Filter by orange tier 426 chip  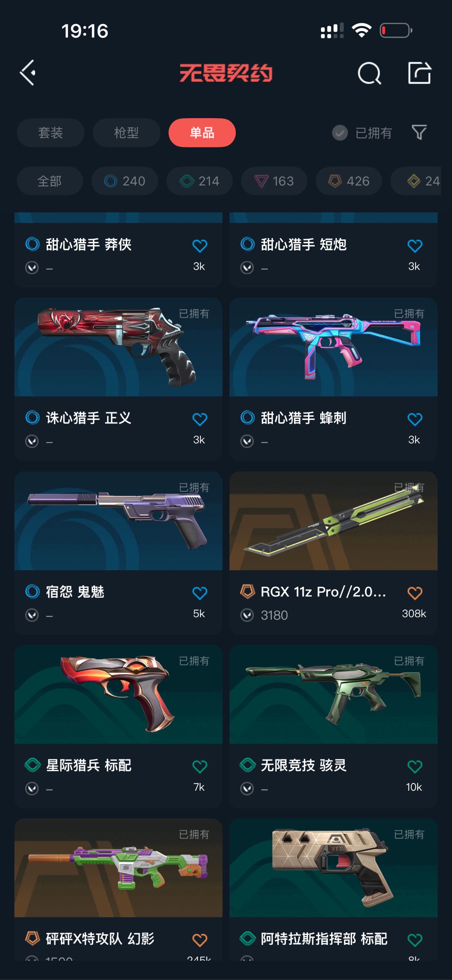point(349,181)
